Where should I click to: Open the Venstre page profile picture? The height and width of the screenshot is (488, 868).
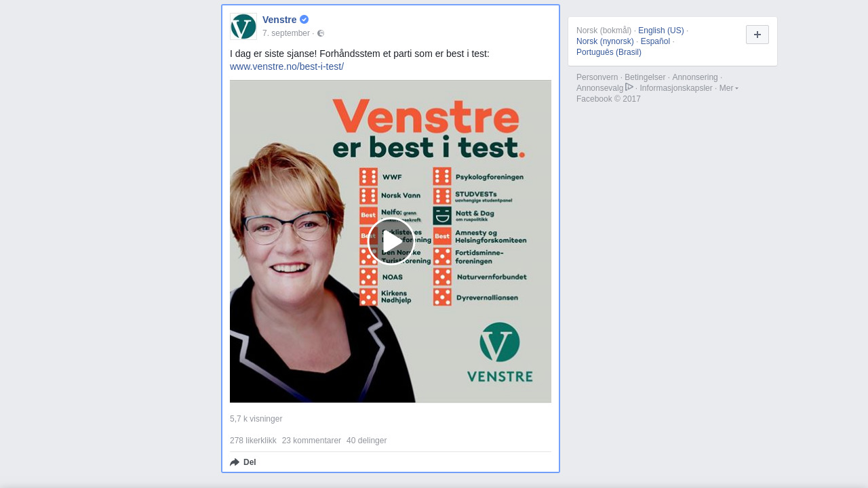click(x=243, y=26)
